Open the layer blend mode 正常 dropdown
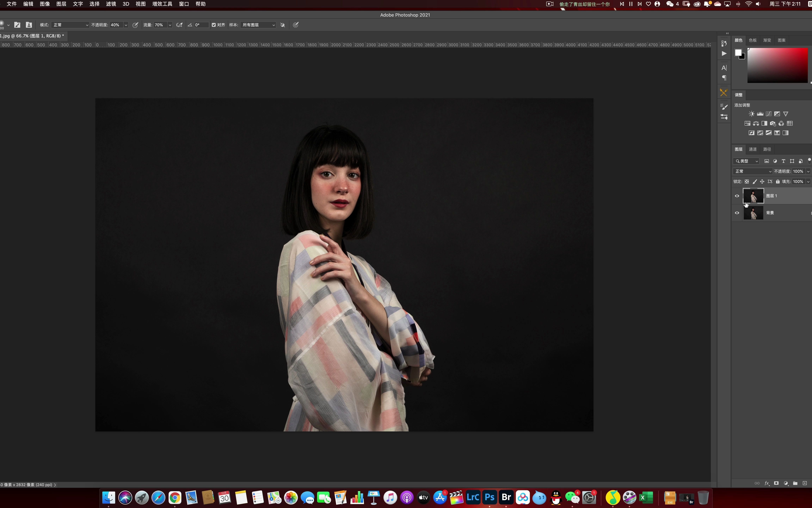The image size is (812, 508). click(753, 171)
